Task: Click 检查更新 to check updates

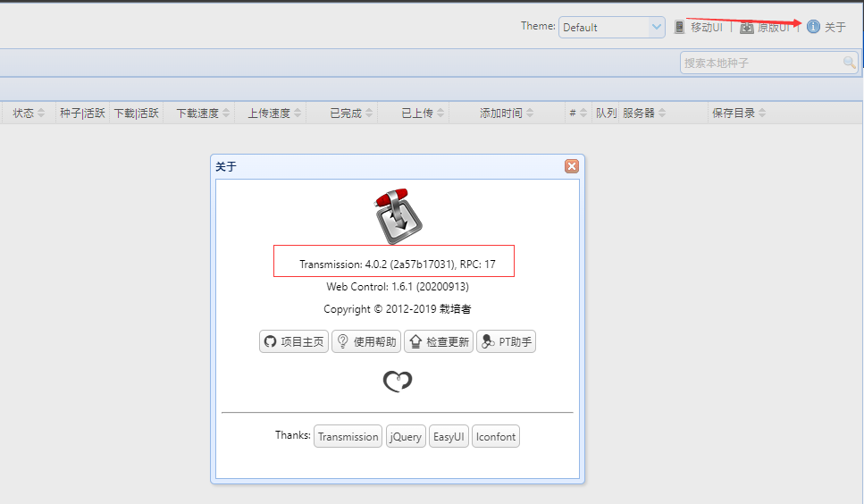Action: 439,341
